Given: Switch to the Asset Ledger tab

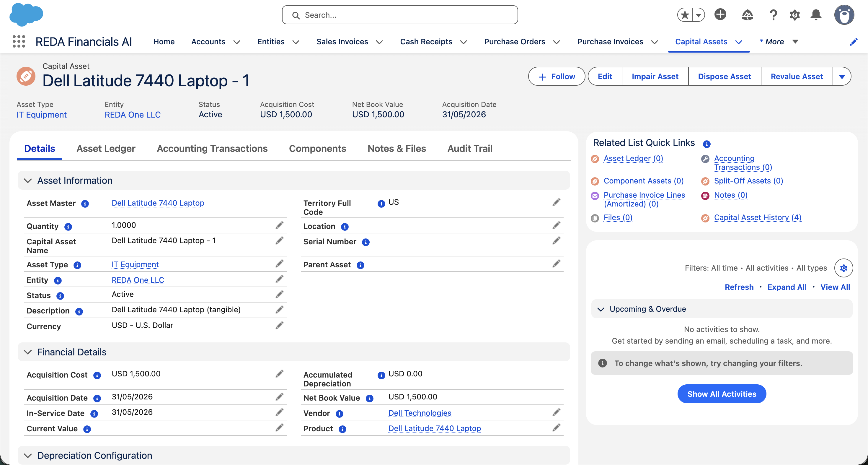Looking at the screenshot, I should [106, 148].
